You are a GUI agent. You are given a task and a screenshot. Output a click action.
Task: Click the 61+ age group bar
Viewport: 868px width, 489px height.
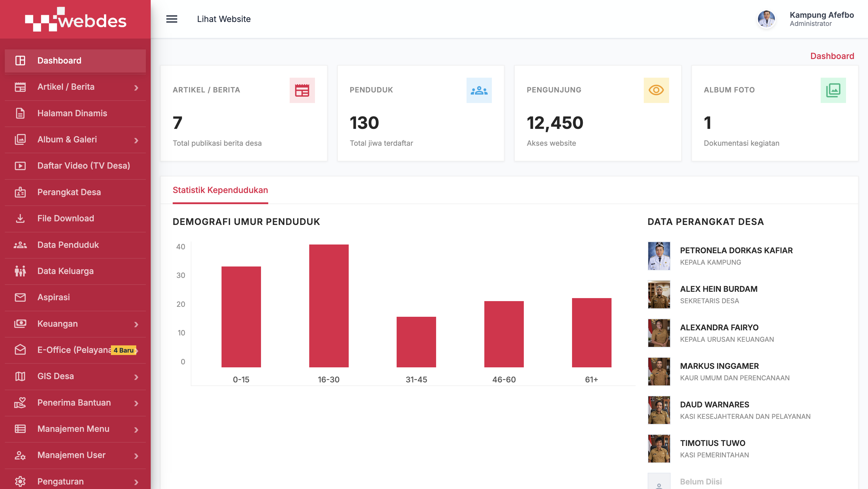click(591, 332)
